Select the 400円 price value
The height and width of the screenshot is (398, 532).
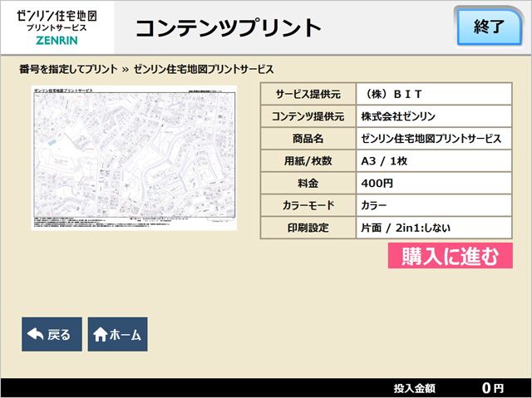tap(434, 183)
